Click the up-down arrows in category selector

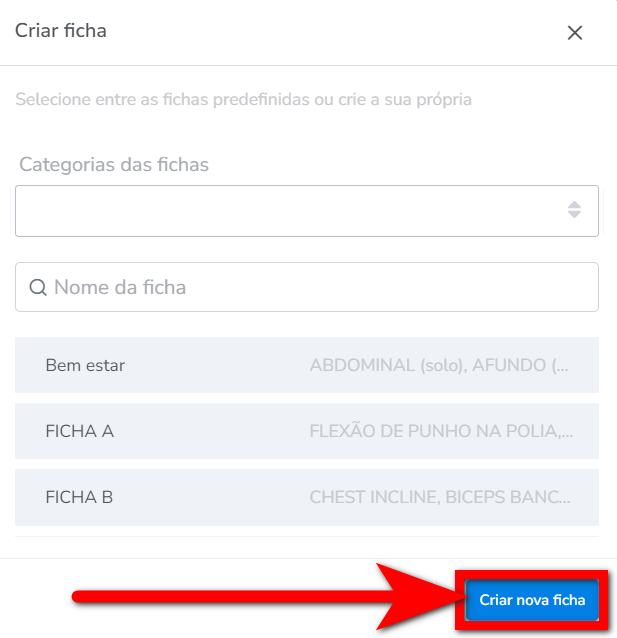click(x=574, y=210)
